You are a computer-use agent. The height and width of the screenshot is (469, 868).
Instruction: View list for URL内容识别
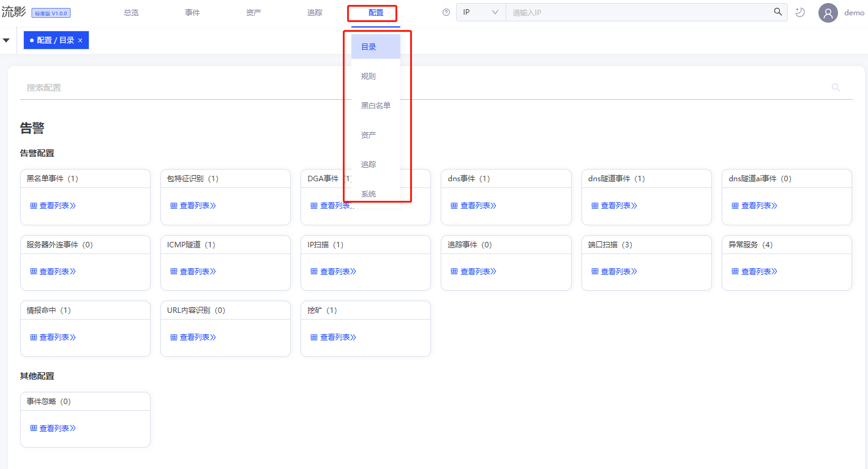(x=193, y=337)
